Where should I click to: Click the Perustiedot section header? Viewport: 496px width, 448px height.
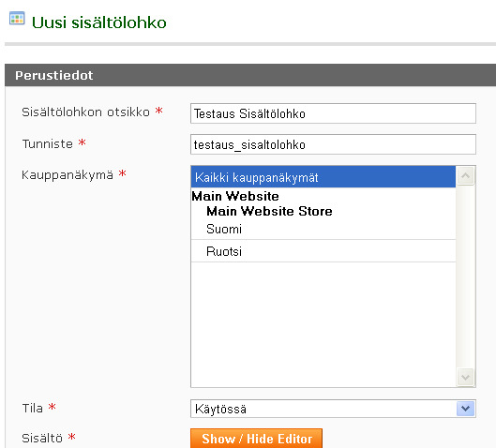(x=250, y=75)
